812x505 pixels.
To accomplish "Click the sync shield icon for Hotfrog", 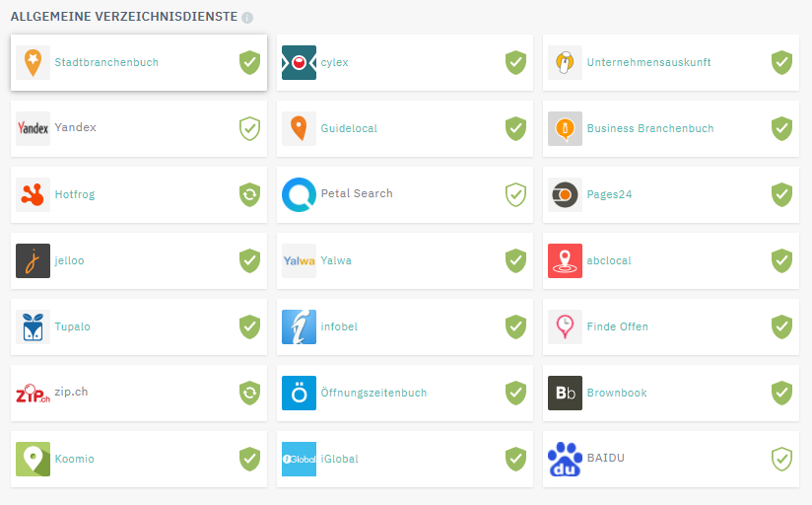I will (x=249, y=195).
